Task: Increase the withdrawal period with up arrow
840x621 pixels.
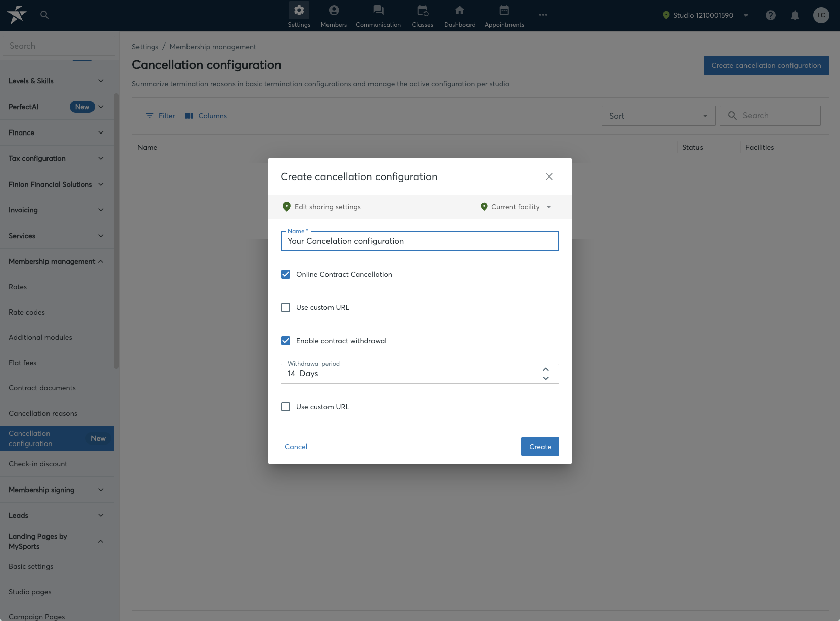Action: click(x=546, y=369)
